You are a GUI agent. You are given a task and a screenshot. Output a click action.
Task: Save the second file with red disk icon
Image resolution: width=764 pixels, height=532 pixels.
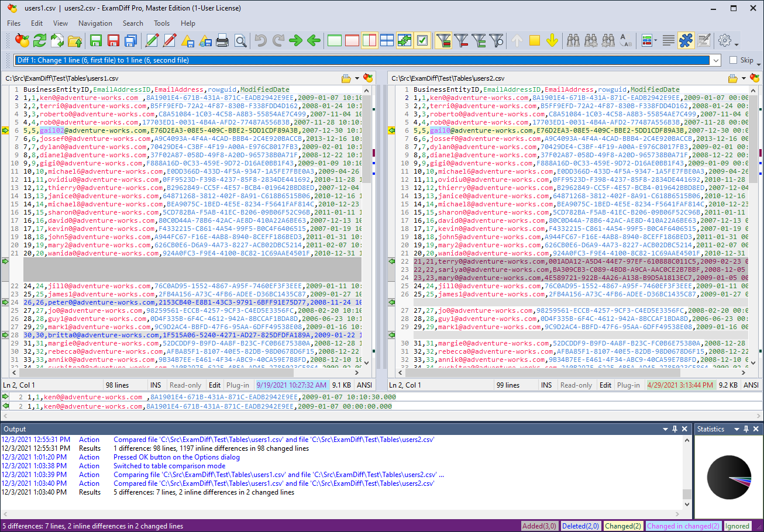point(113,40)
